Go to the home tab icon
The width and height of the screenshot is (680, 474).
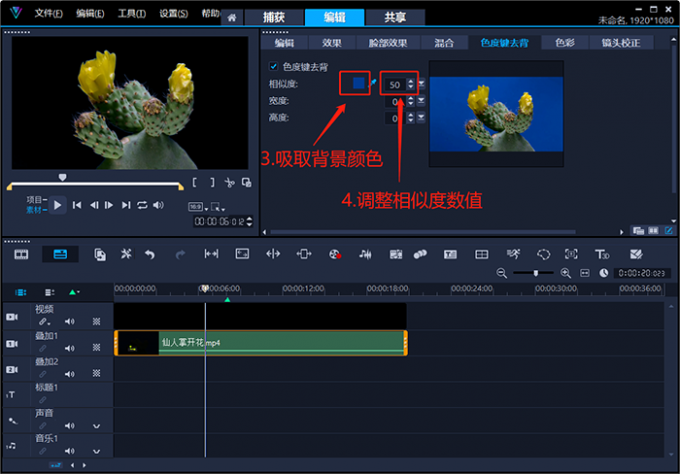(232, 18)
